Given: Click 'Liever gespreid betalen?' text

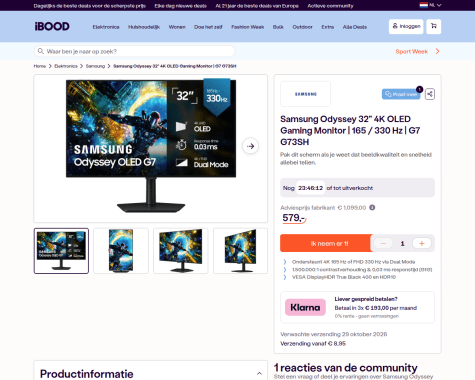Looking at the screenshot, I should tap(366, 299).
